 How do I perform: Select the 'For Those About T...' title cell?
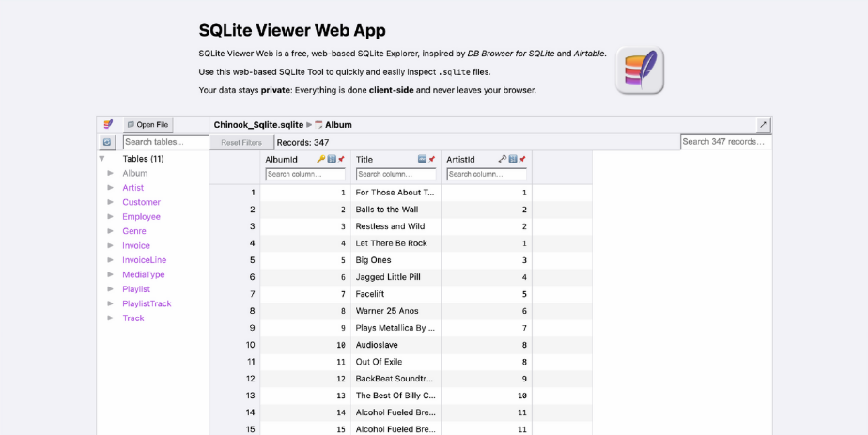(x=395, y=193)
